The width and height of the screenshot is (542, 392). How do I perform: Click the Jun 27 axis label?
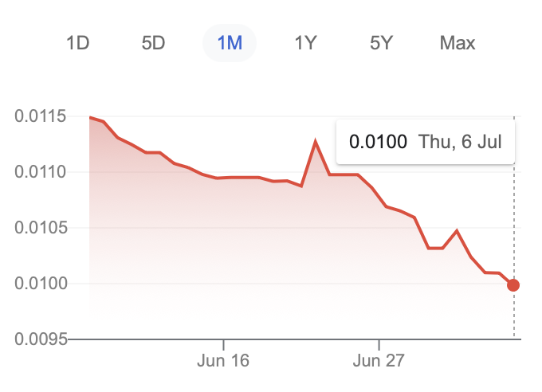pos(379,361)
